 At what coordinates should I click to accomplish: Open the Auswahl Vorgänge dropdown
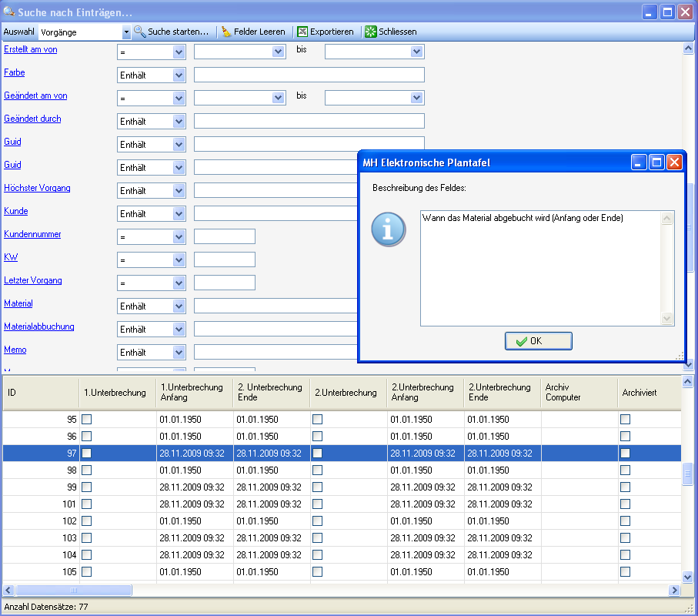[126, 32]
